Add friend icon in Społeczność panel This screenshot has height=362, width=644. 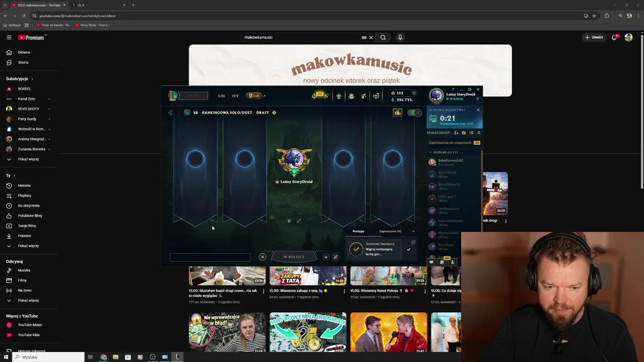[456, 133]
